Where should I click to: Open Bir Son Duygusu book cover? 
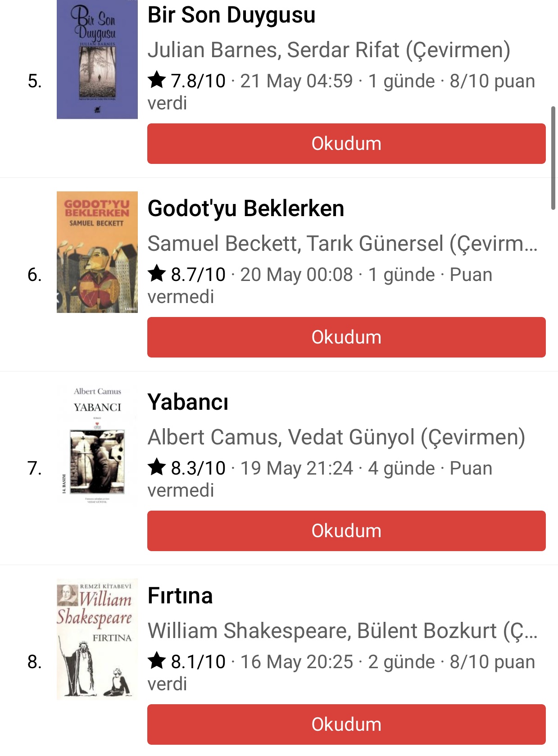click(97, 59)
